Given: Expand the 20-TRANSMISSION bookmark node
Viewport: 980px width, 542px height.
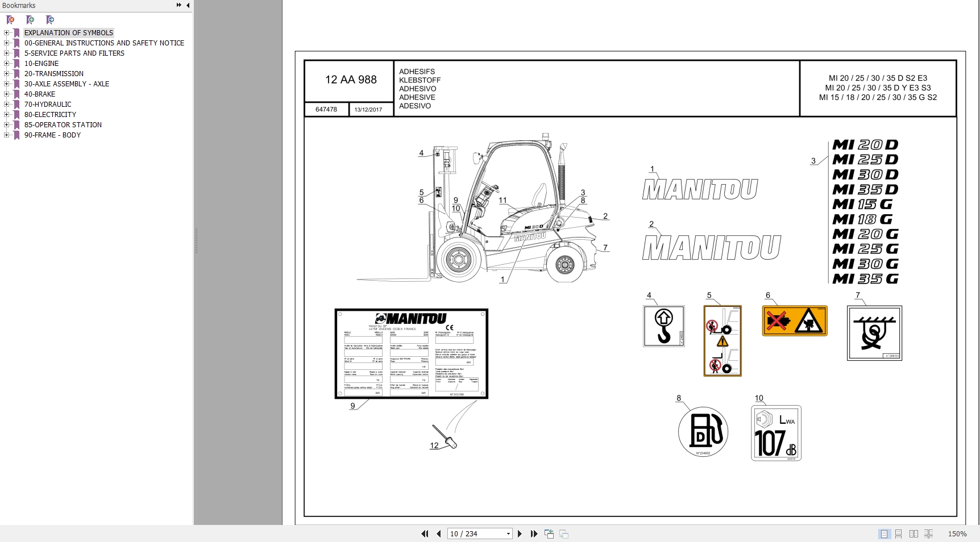Looking at the screenshot, I should [x=6, y=73].
